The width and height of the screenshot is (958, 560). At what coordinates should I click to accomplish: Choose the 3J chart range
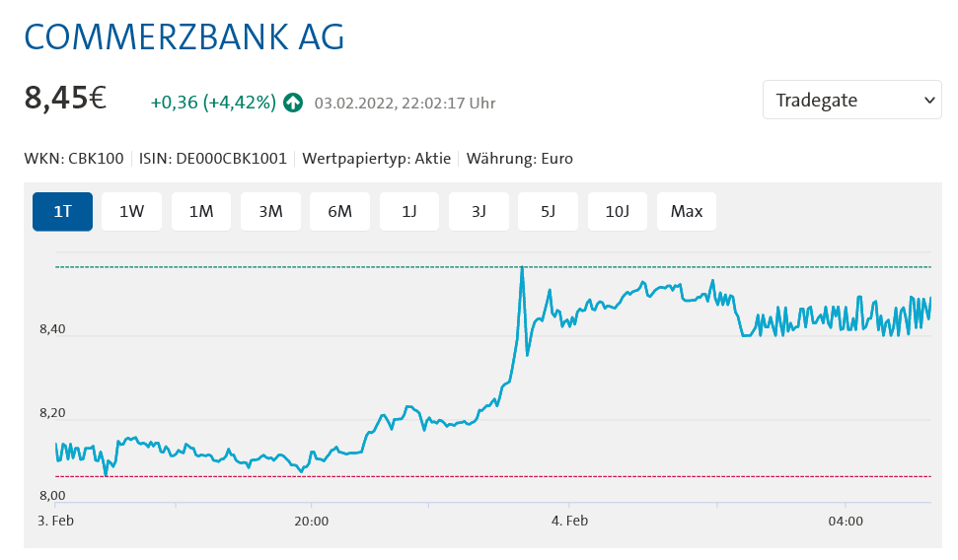pyautogui.click(x=479, y=211)
